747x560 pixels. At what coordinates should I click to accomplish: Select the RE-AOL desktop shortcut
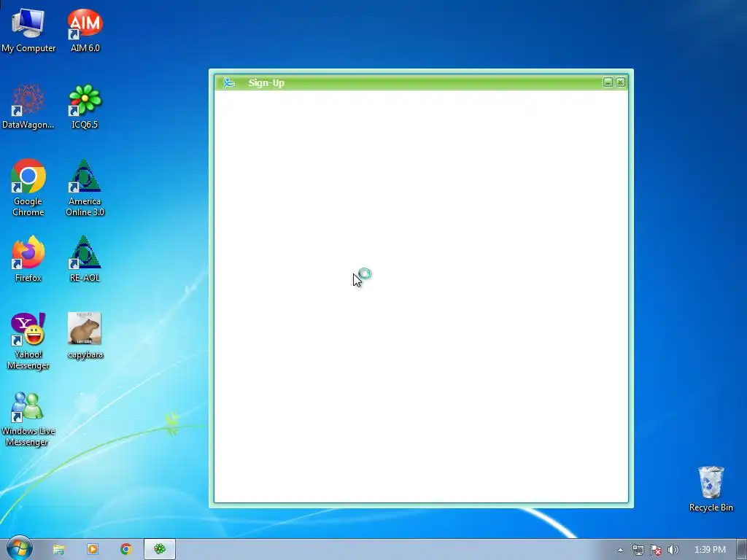pyautogui.click(x=85, y=259)
